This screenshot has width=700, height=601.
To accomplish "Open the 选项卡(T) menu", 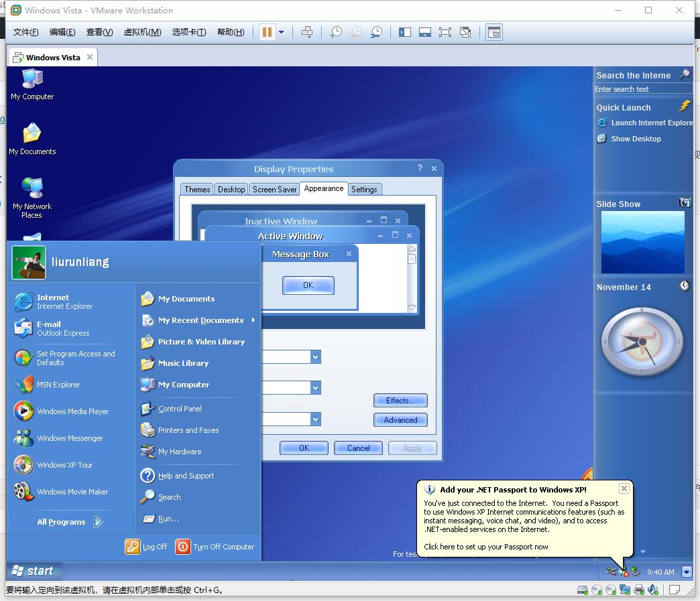I will coord(189,32).
